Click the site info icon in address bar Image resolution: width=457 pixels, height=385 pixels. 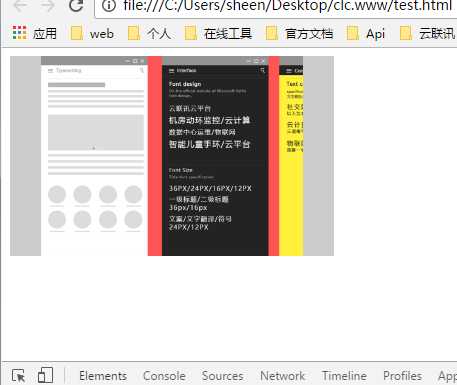pos(109,5)
